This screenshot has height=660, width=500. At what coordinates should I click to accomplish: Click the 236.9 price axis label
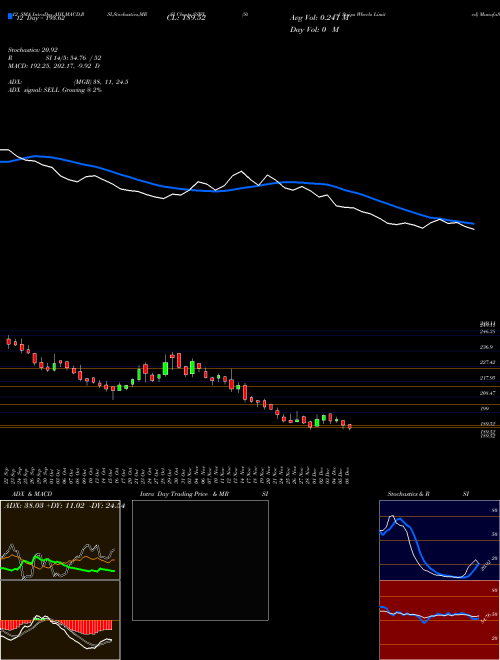tap(486, 347)
